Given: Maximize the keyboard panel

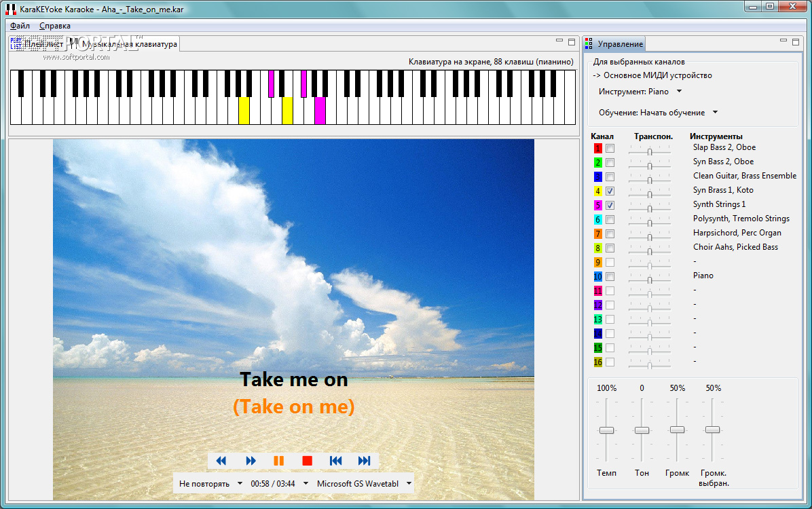Looking at the screenshot, I should pos(572,41).
